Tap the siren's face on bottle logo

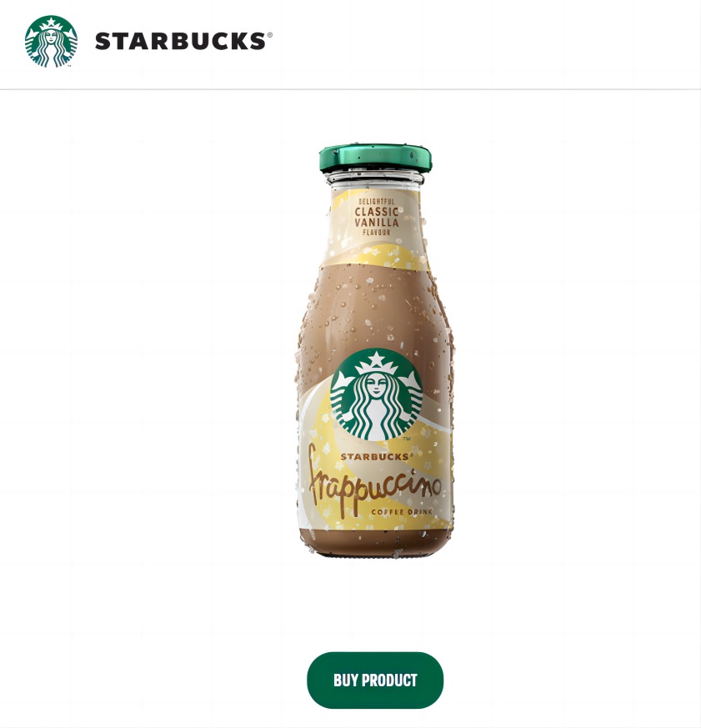(x=376, y=384)
